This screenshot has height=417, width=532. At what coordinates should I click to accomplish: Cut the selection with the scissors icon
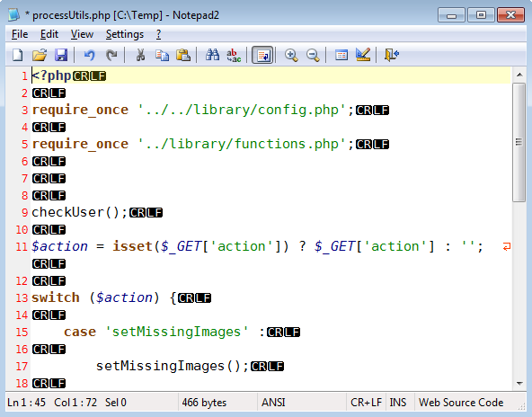tap(140, 55)
